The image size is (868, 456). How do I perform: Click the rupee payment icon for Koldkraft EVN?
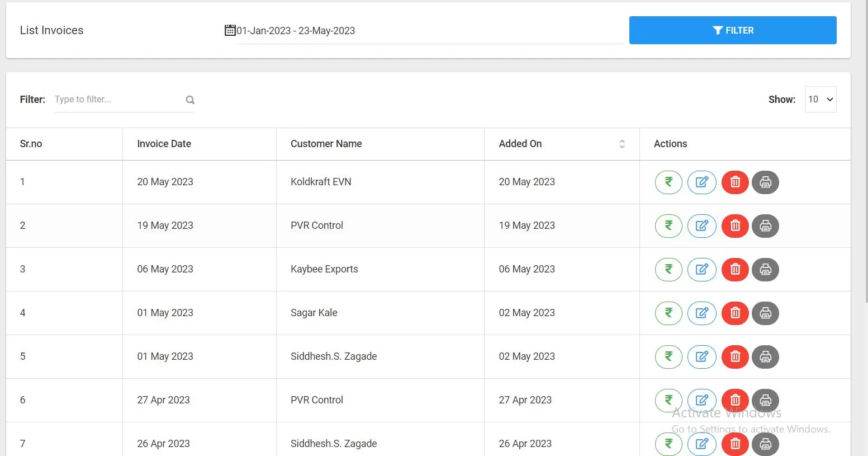point(668,182)
